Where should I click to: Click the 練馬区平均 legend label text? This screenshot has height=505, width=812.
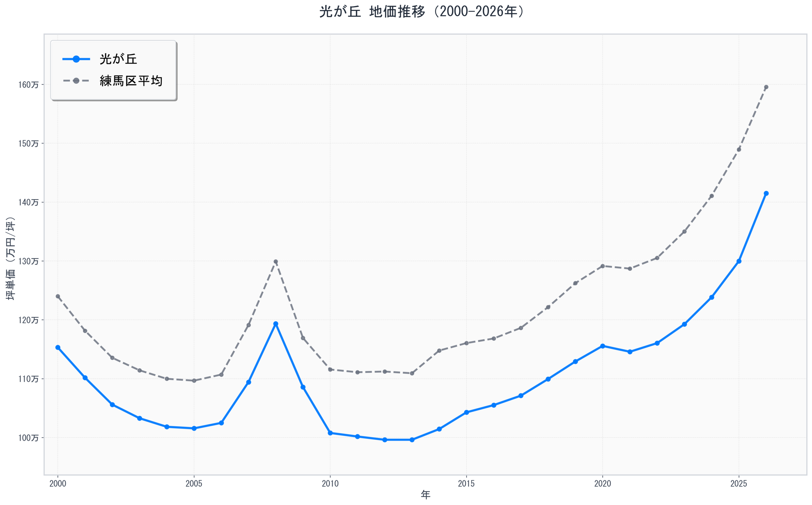coord(131,81)
